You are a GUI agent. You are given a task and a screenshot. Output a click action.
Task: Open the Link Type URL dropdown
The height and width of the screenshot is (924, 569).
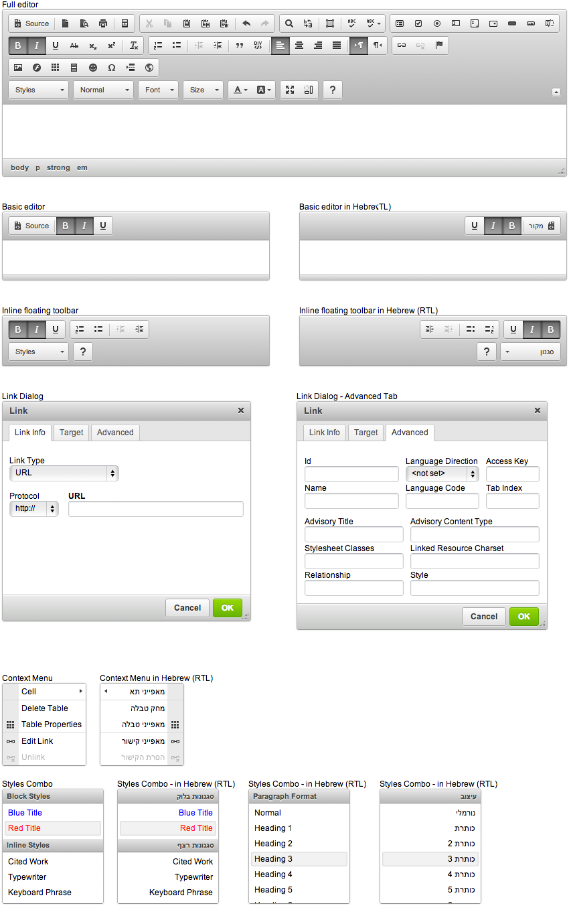(64, 473)
